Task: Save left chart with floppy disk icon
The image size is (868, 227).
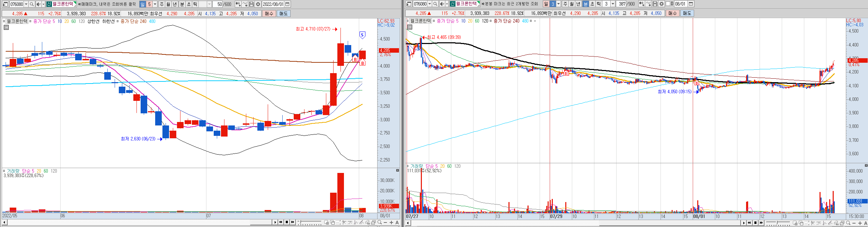Action: pyautogui.click(x=251, y=4)
